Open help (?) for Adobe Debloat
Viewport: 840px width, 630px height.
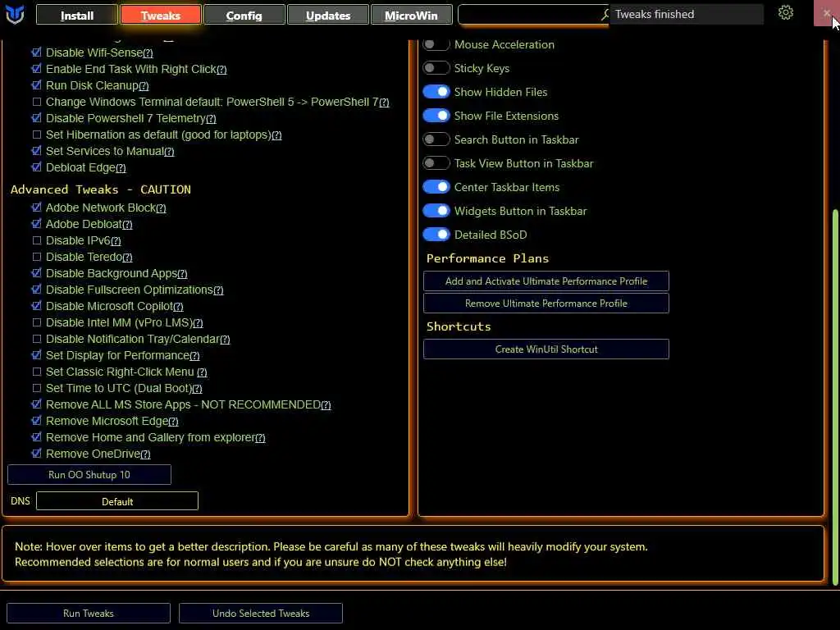(127, 225)
